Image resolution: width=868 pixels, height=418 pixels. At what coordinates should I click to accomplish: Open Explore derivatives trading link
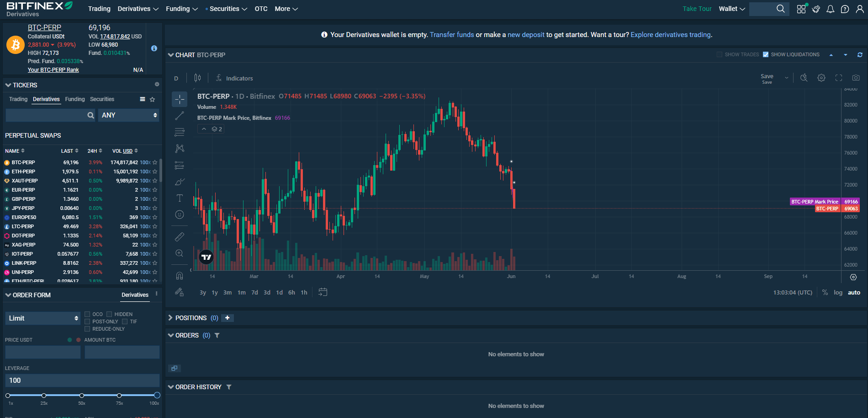[x=671, y=35]
